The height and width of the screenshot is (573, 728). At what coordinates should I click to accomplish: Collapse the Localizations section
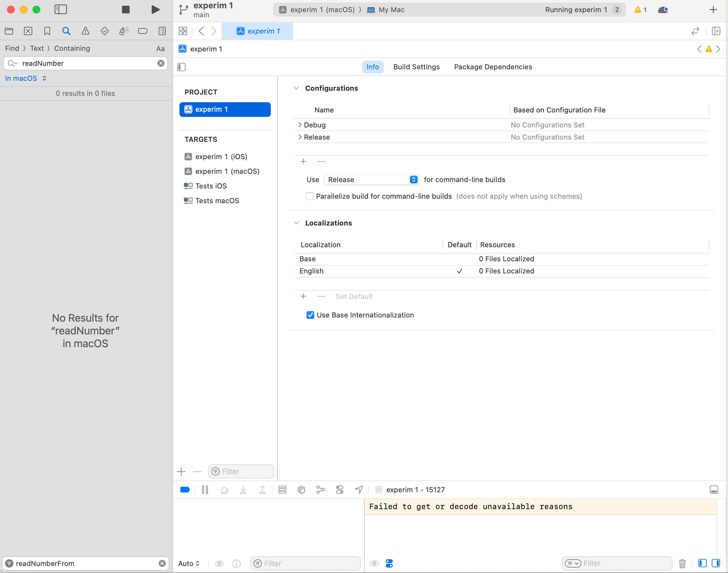pyautogui.click(x=296, y=223)
